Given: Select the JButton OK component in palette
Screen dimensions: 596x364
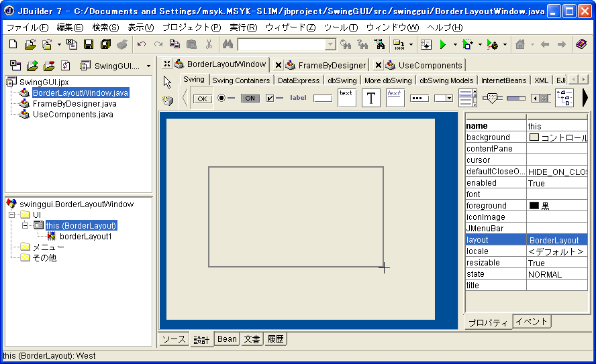Looking at the screenshot, I should tap(202, 99).
